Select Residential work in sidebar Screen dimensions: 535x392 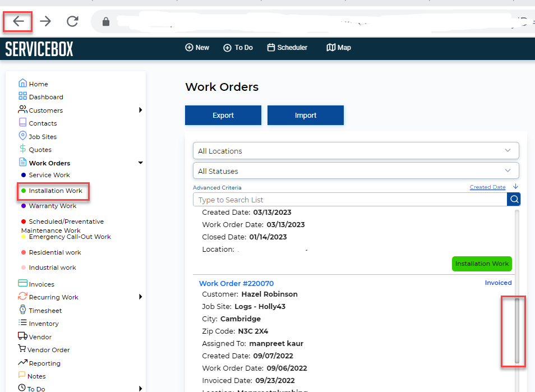pyautogui.click(x=55, y=252)
